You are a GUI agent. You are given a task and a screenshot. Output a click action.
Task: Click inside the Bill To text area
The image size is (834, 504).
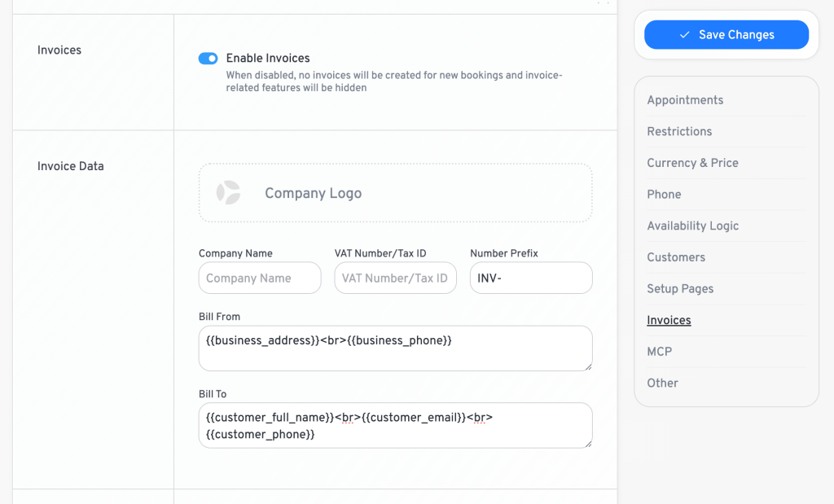pos(395,425)
